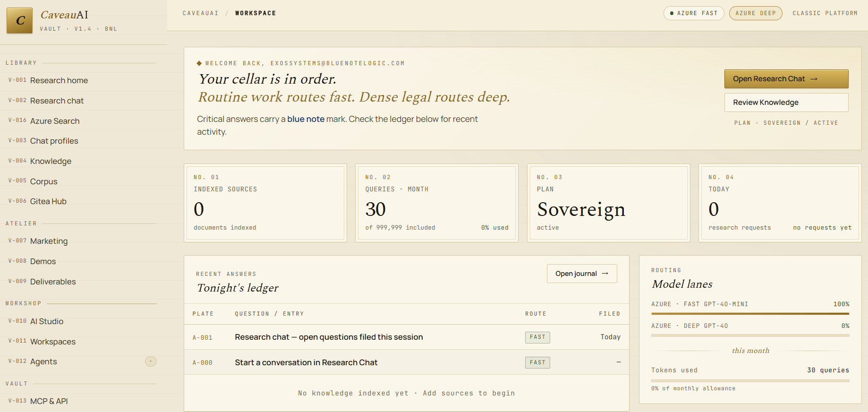This screenshot has width=868, height=412.
Task: Click the badge dot beside Agents
Action: pyautogui.click(x=151, y=361)
